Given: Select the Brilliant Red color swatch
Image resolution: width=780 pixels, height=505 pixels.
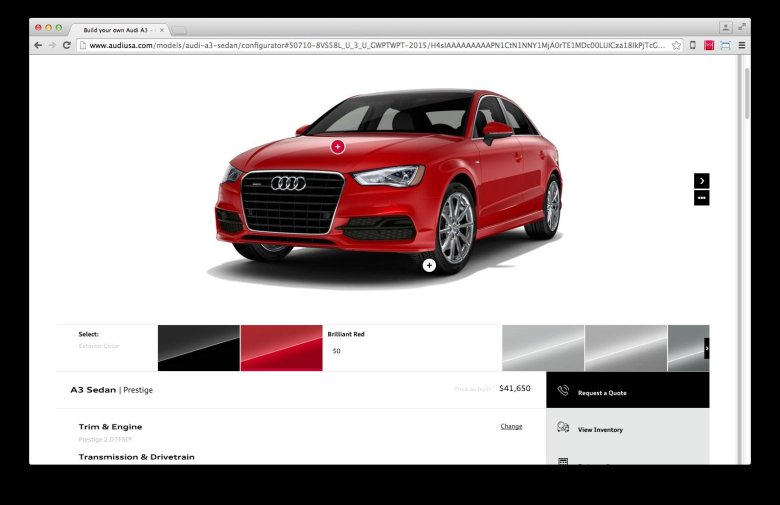Looking at the screenshot, I should [281, 348].
